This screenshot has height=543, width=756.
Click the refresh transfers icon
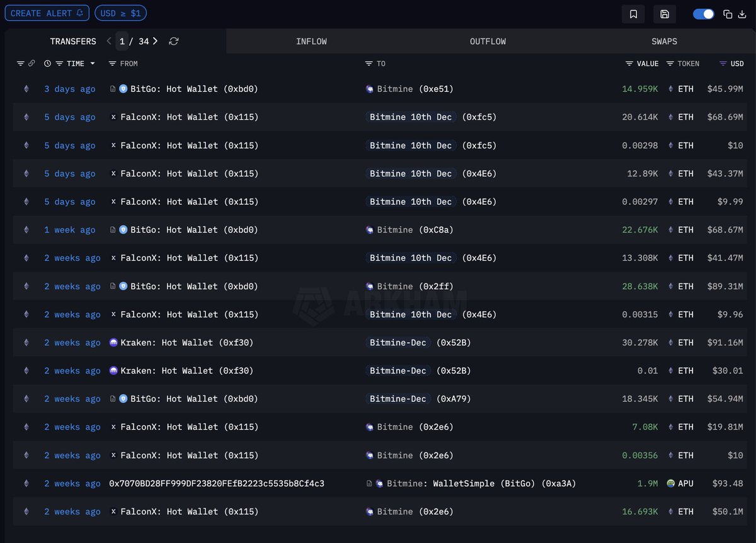pos(174,41)
